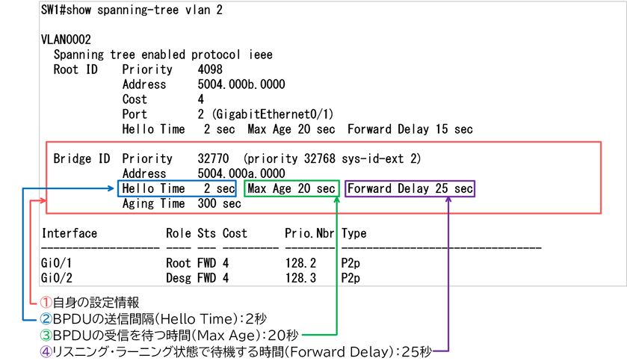Click the Prio.Nbr column header
627x364 pixels.
pyautogui.click(x=309, y=233)
